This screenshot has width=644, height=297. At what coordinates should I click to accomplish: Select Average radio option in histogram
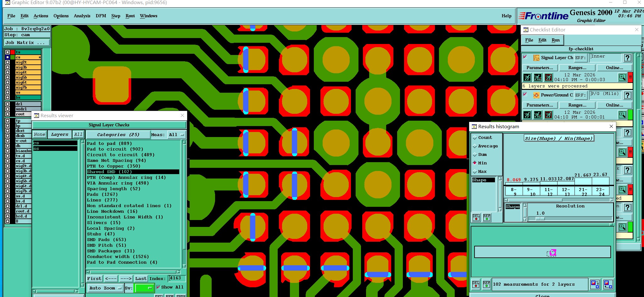[475, 146]
